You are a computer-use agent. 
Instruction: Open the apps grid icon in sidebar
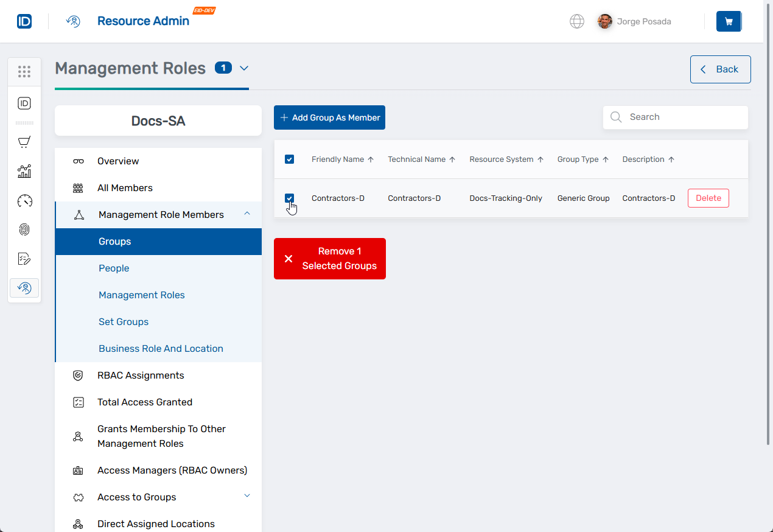point(24,72)
